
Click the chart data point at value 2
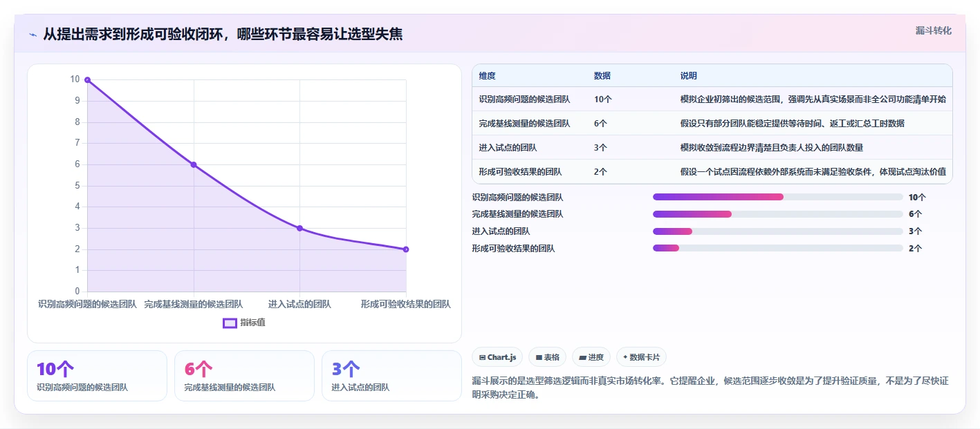click(406, 249)
